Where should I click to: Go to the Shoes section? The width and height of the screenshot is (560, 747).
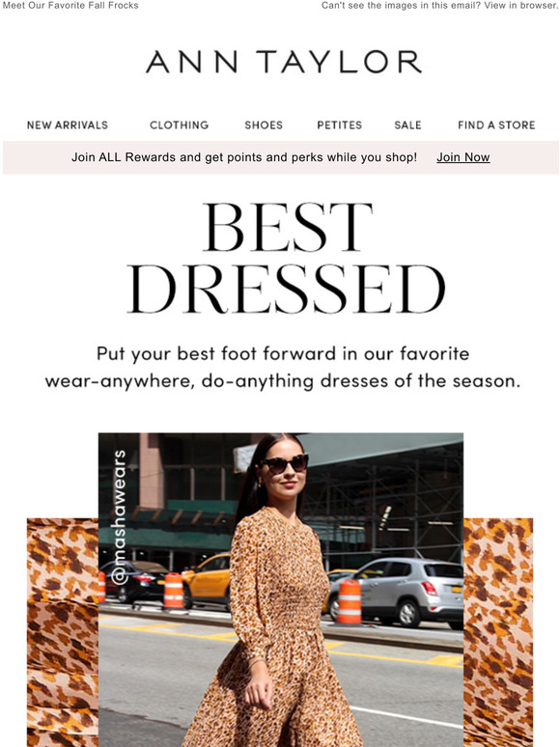pos(264,124)
